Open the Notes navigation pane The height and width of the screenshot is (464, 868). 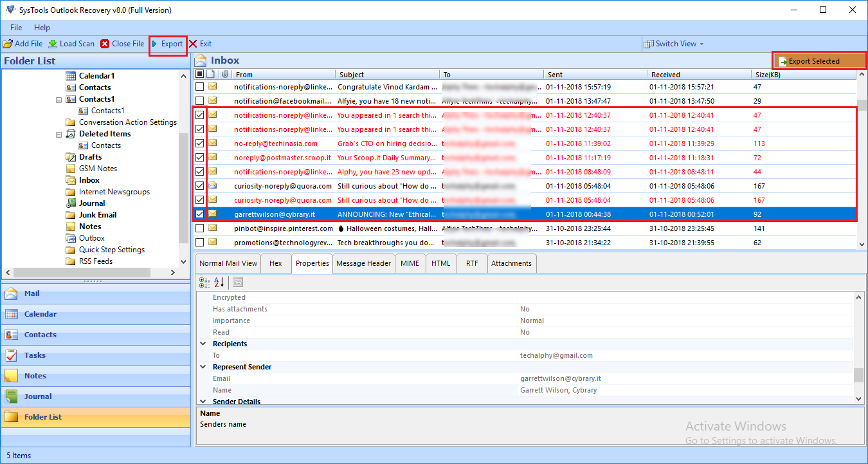[96, 376]
